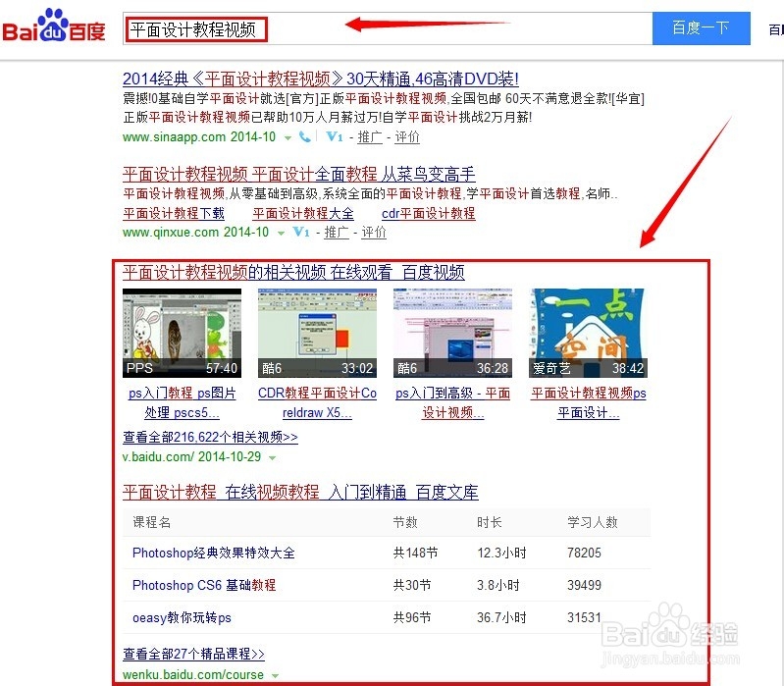Click the 31531 learners count
The width and height of the screenshot is (784, 686).
tap(584, 617)
